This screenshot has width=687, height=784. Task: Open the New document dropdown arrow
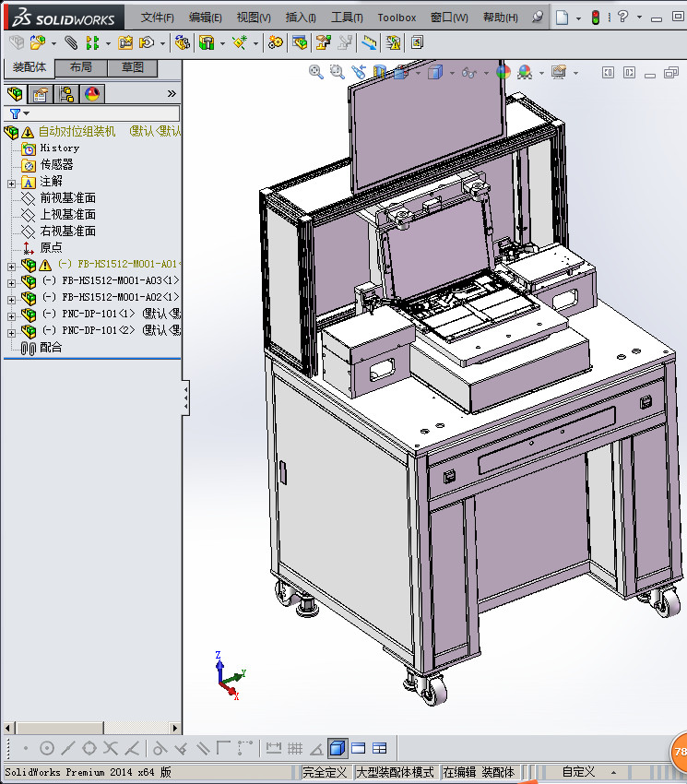point(578,18)
